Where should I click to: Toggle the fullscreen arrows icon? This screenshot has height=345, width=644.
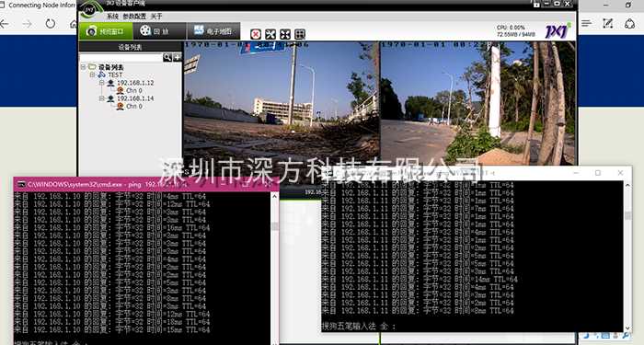(285, 34)
